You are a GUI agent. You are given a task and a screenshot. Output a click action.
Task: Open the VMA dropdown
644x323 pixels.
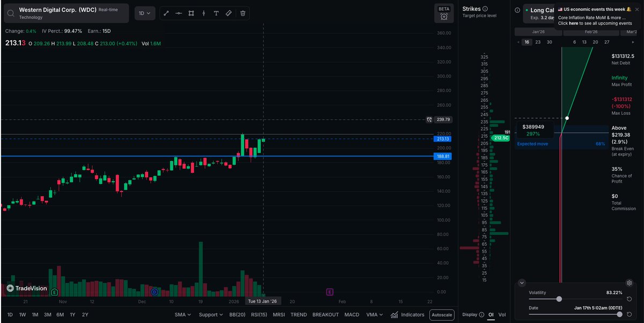(375, 314)
